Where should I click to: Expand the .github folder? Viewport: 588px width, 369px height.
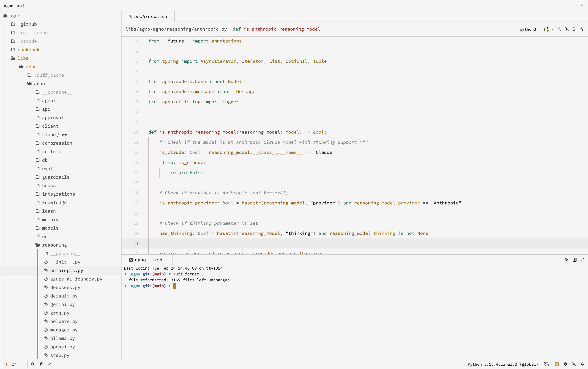pyautogui.click(x=27, y=24)
